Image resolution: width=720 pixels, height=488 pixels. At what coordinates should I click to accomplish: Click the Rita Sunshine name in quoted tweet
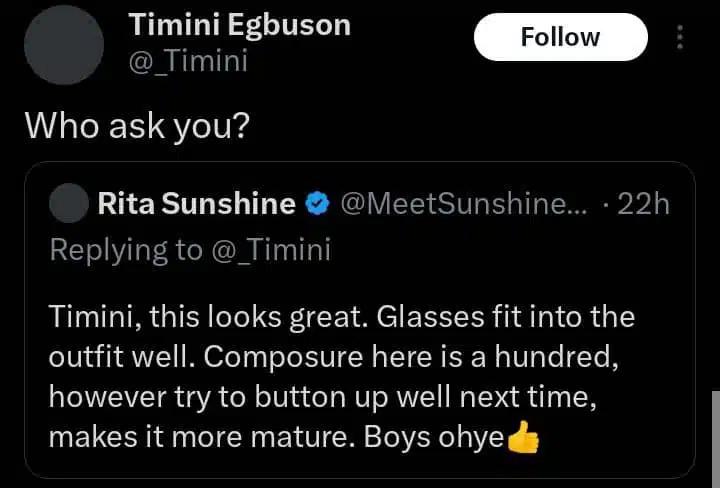click(x=196, y=205)
